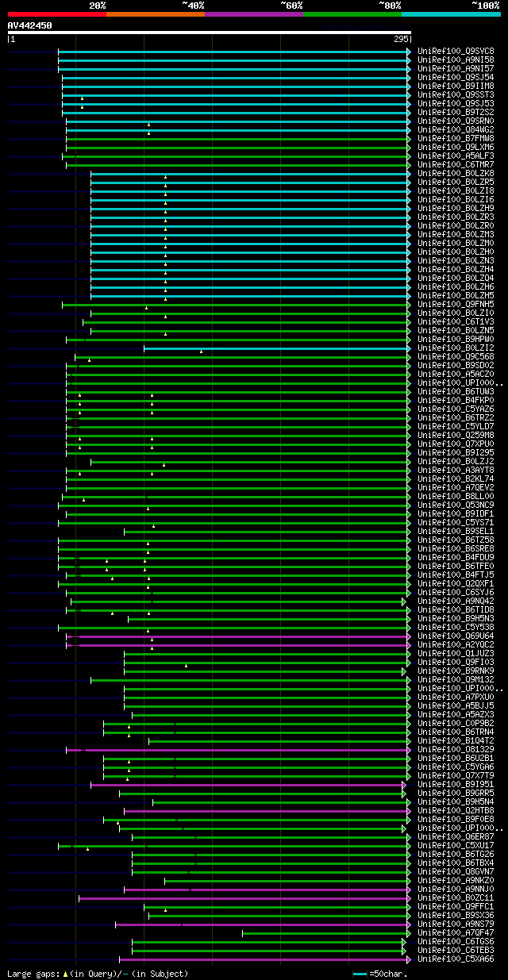Select the UniRef100_A3AYT8 label
Image resolution: width=508 pixels, height=980 pixels.
[456, 470]
